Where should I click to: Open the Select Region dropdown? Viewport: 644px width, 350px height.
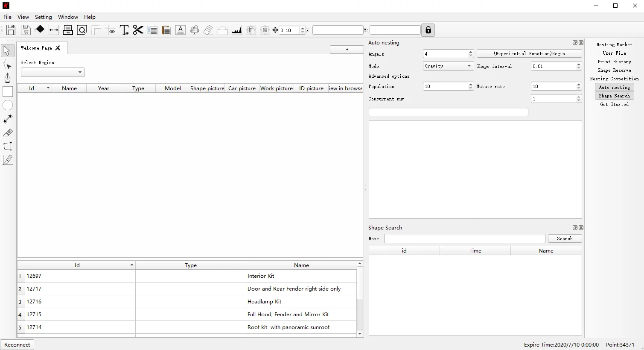pyautogui.click(x=53, y=72)
